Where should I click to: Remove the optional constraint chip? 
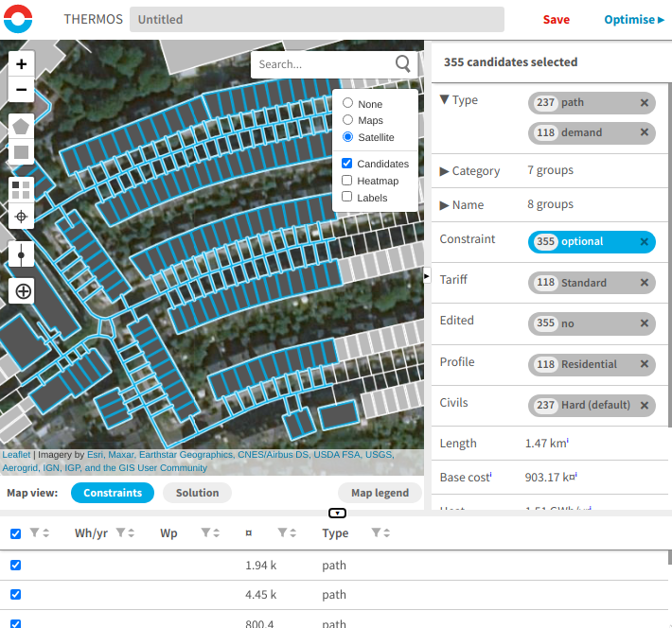645,241
